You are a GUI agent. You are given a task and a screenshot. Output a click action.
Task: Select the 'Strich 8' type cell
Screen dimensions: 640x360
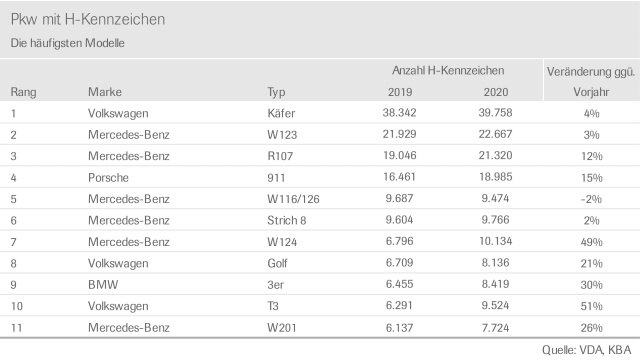tap(287, 220)
